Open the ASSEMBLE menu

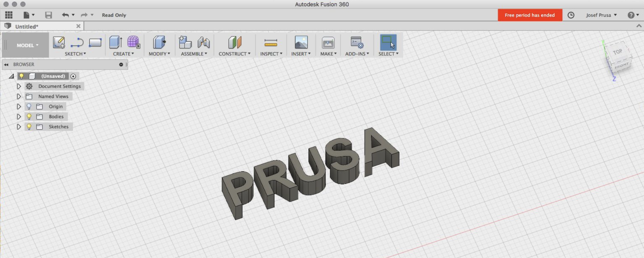coord(194,54)
